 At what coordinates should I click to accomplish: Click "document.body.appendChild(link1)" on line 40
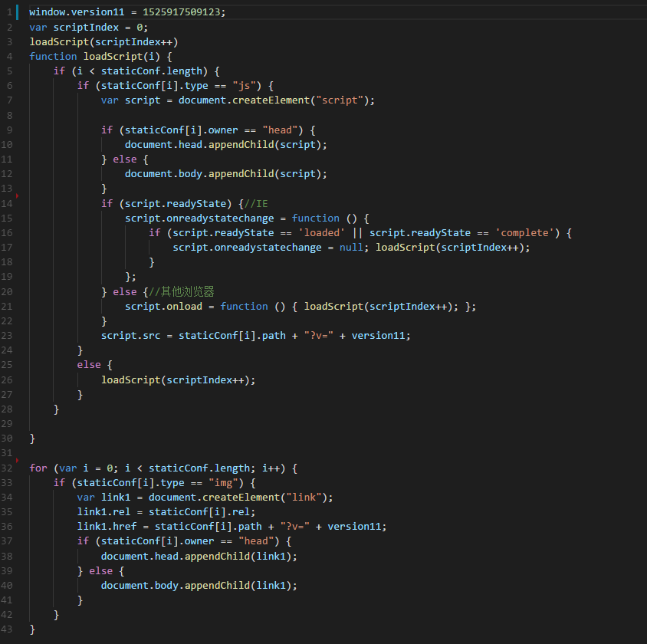(x=196, y=586)
